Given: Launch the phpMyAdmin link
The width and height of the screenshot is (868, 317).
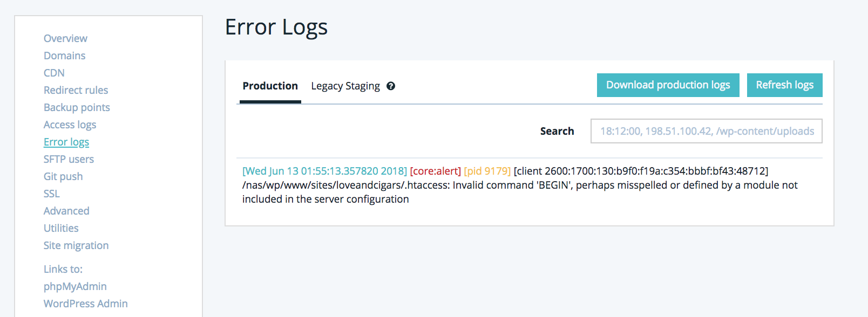Looking at the screenshot, I should (75, 286).
